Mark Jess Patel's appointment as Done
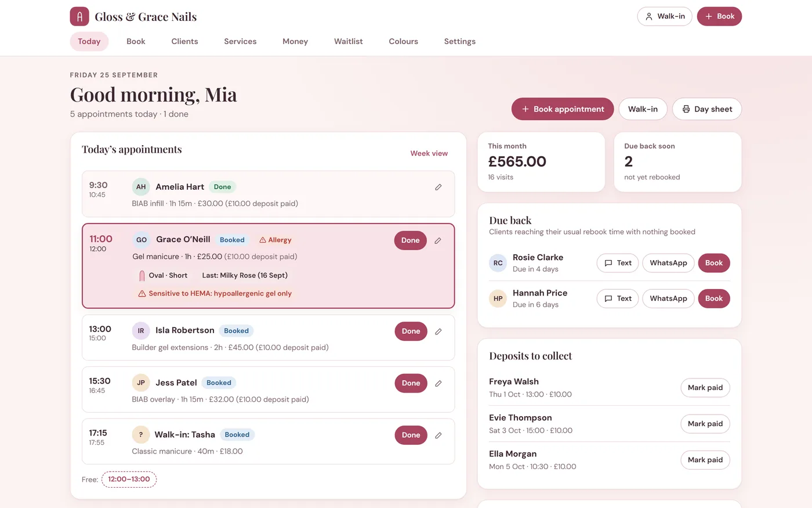The image size is (812, 508). pos(411,383)
